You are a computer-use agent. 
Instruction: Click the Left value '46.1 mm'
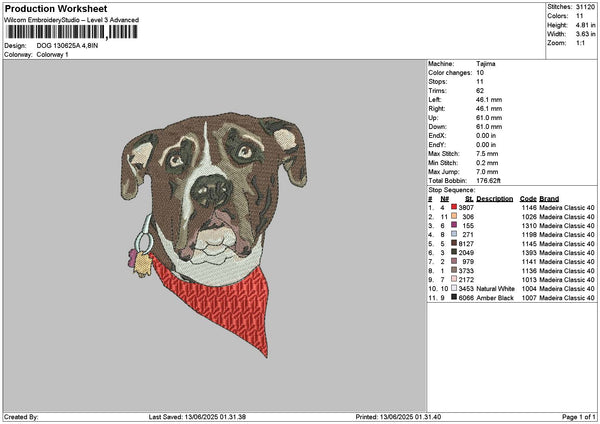point(489,100)
